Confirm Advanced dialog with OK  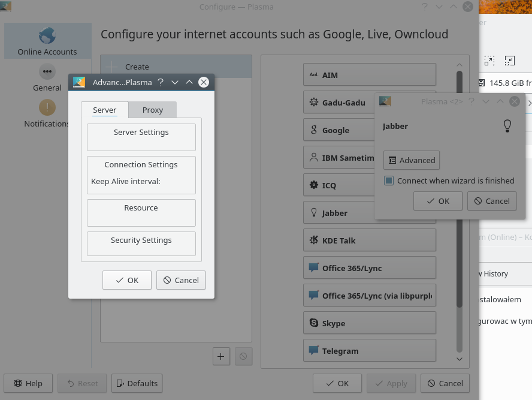tap(127, 280)
